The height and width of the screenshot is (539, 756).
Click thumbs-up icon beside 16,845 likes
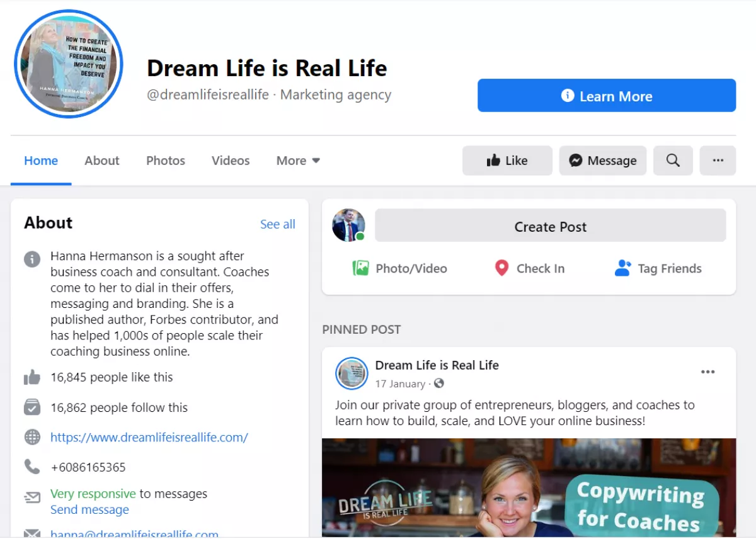(32, 377)
